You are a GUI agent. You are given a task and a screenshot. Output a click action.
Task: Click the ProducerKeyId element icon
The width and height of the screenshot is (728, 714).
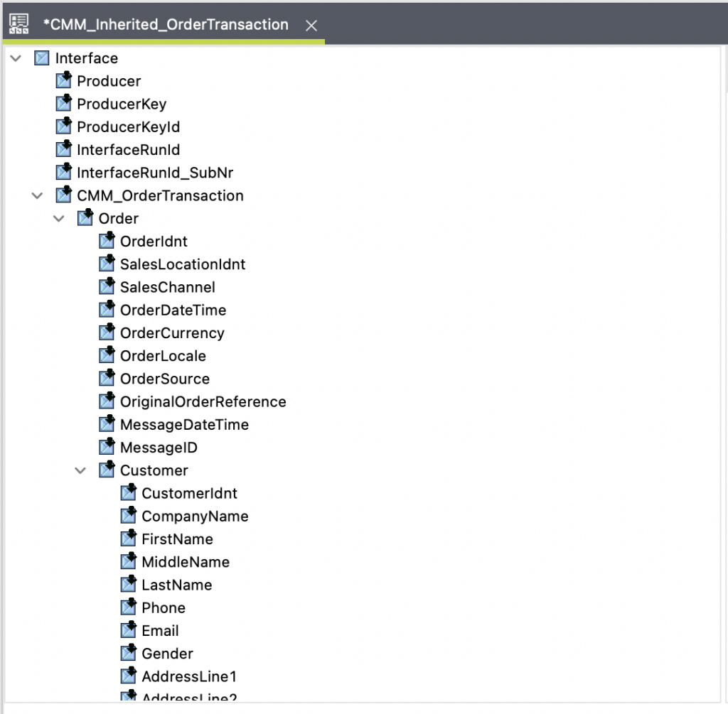(63, 125)
